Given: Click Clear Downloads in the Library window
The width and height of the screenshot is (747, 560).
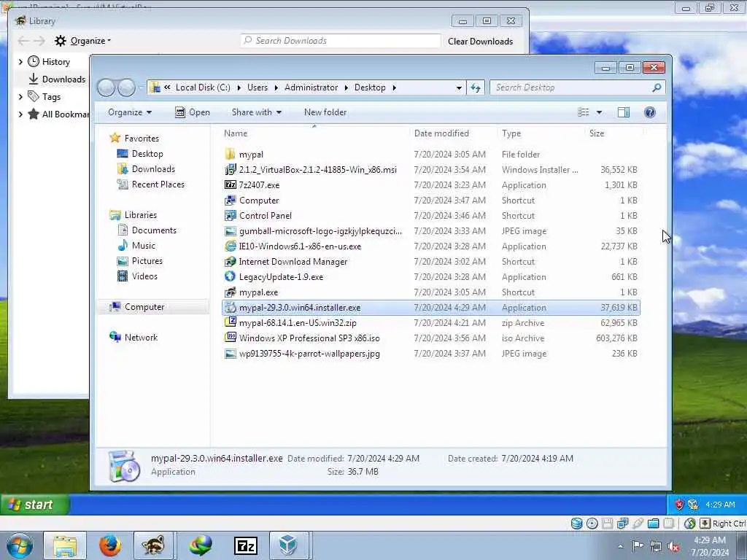Looking at the screenshot, I should click(480, 42).
